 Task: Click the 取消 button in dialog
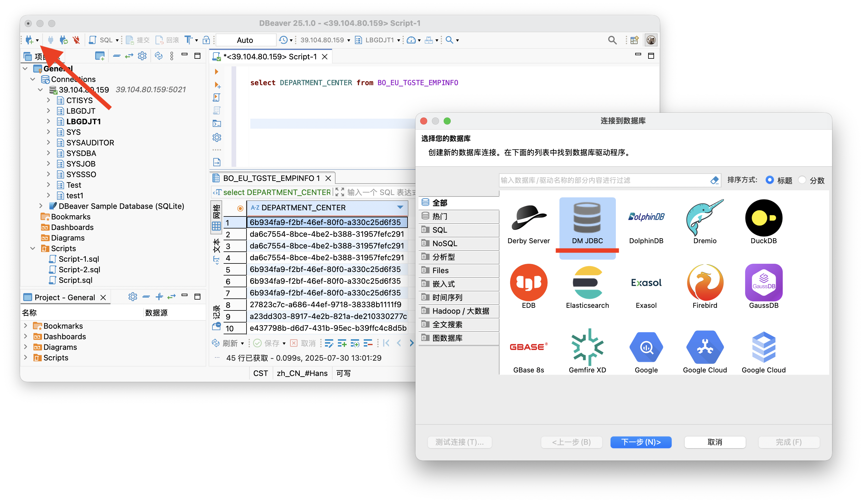[714, 442]
